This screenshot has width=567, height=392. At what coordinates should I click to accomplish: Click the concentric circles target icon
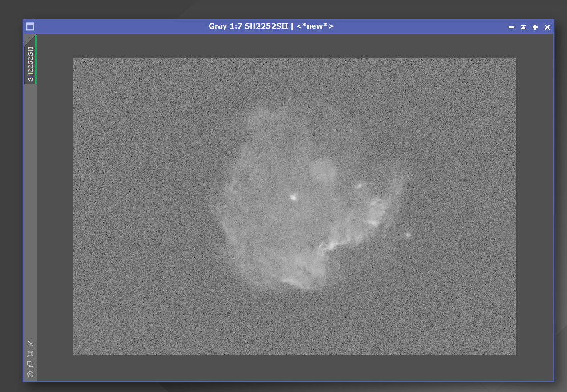[30, 374]
